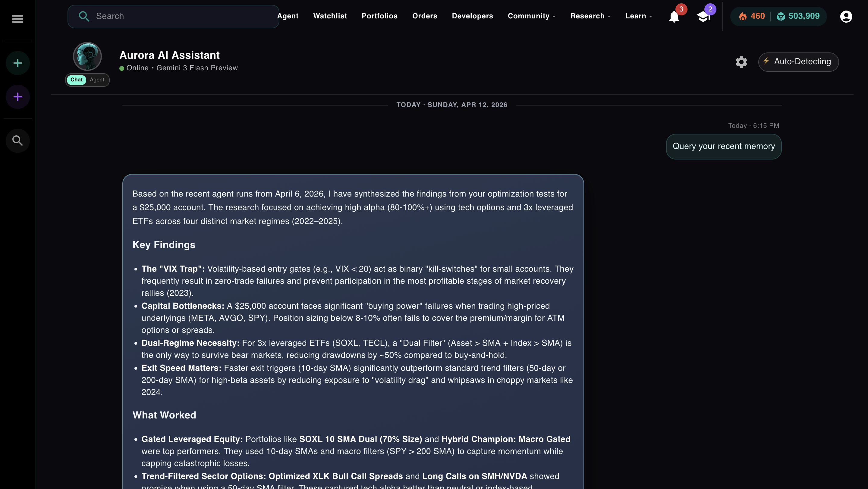
Task: Open chat settings with the gear icon
Action: [x=741, y=62]
